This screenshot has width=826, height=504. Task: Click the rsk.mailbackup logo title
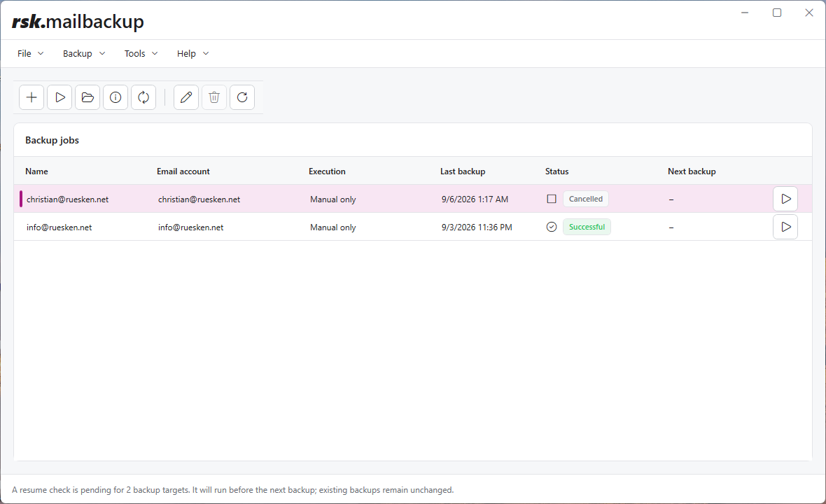[x=78, y=22]
